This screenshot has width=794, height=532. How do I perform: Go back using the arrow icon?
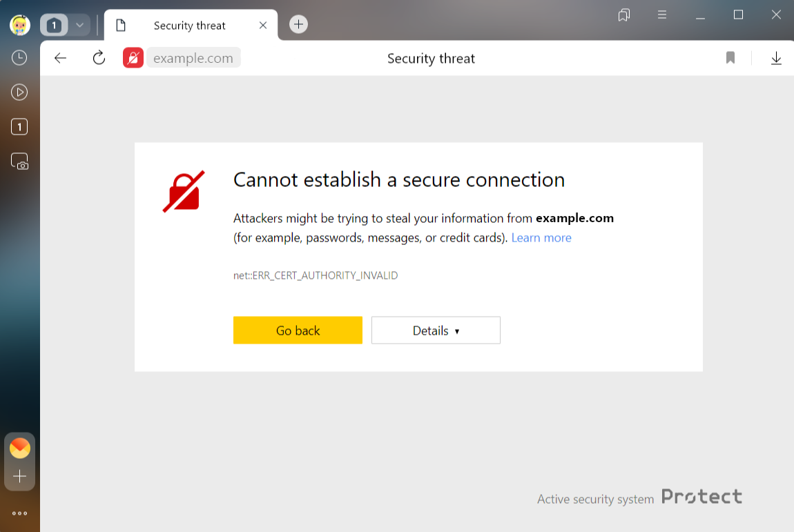[x=61, y=58]
